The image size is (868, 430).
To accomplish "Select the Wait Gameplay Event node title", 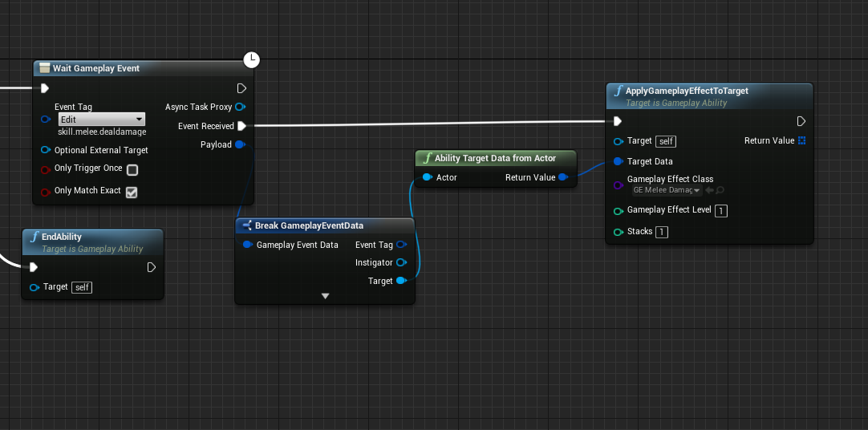I will click(x=95, y=68).
